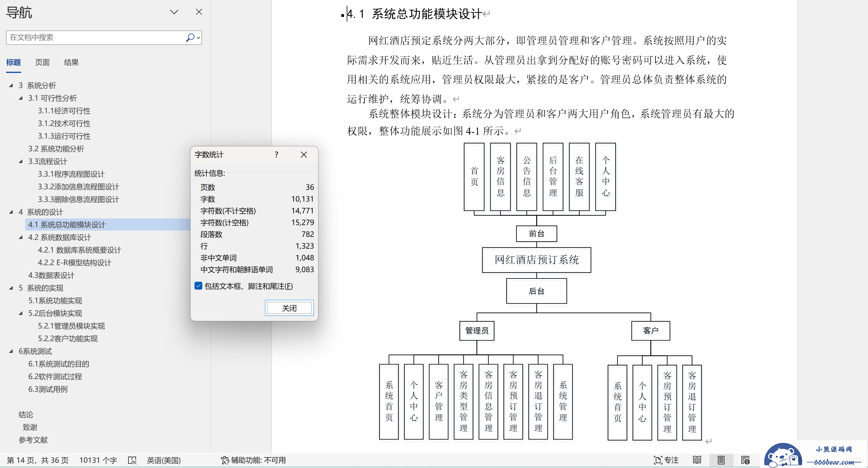Switch to Web Layout view icon
Screen dimensions: 868x468
pyautogui.click(x=745, y=460)
